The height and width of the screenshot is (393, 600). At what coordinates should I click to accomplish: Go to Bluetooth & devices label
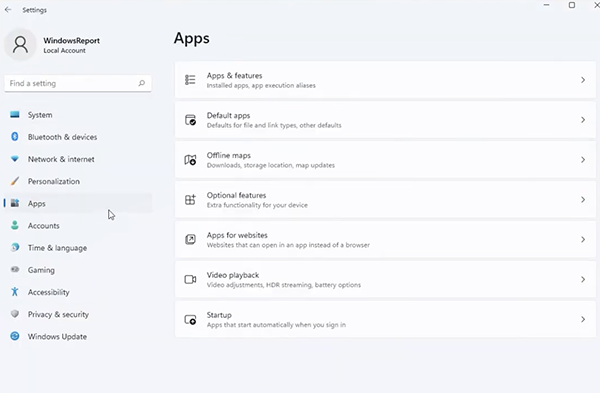[62, 137]
